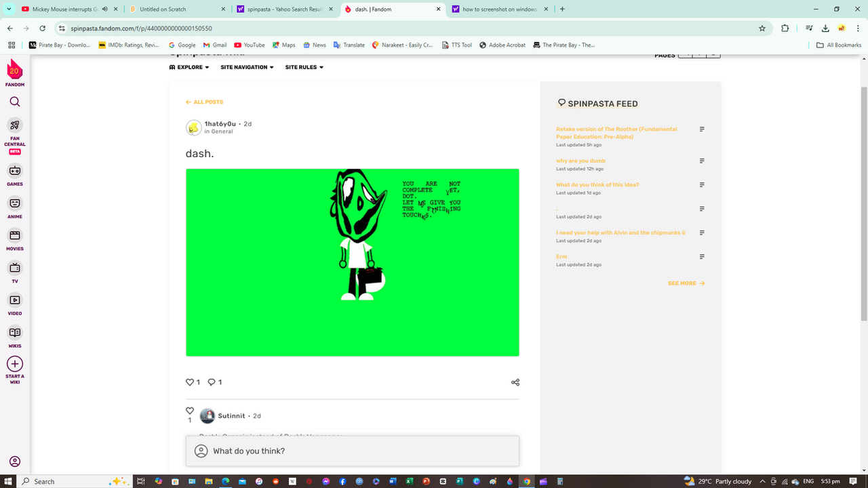Click the Chrome address bar URL

(x=141, y=28)
